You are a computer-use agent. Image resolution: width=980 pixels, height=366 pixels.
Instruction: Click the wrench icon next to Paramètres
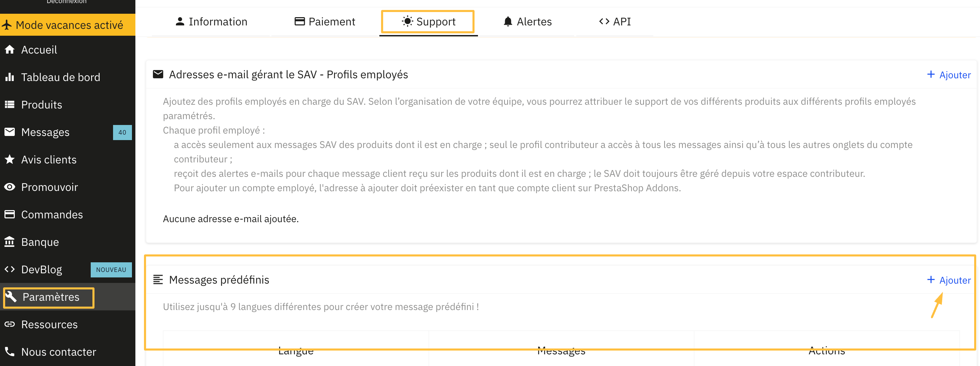[11, 296]
